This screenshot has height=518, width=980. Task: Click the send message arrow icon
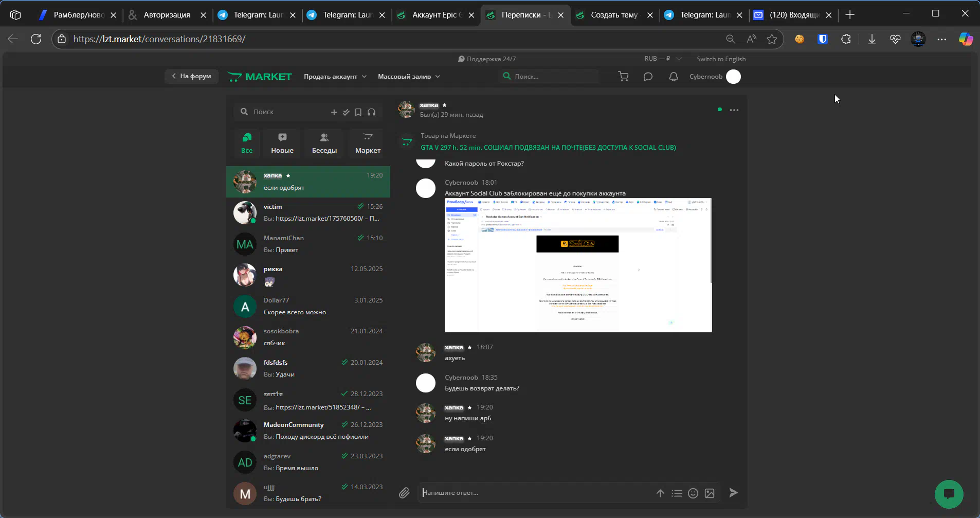pos(734,493)
